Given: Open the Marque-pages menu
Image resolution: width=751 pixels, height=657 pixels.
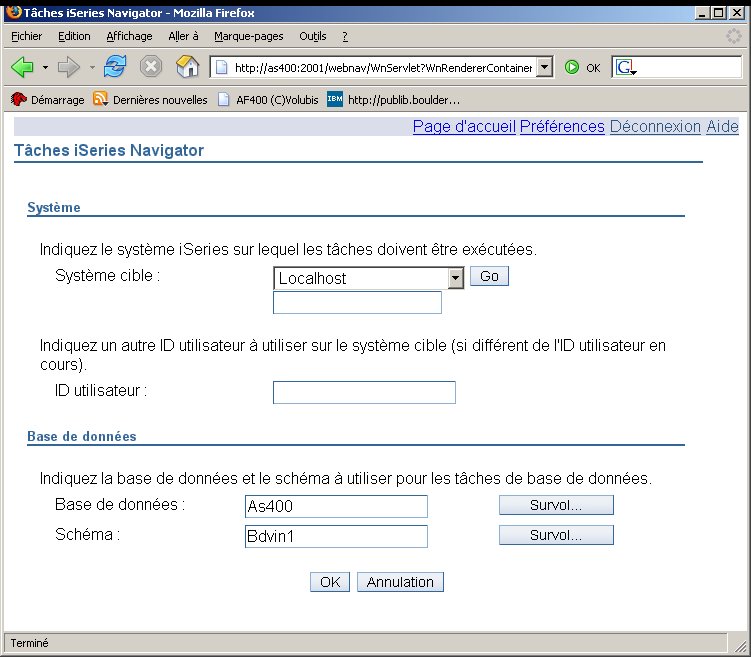Looking at the screenshot, I should click(x=249, y=36).
